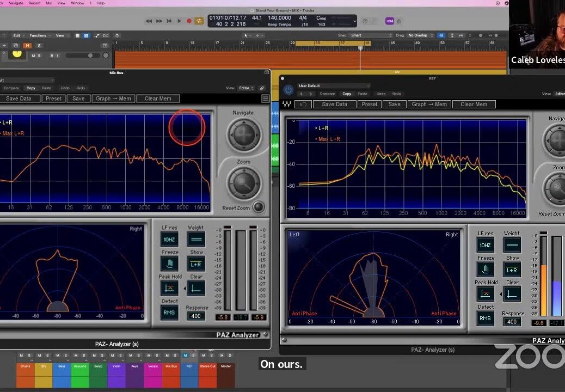Click the Reset Zoom button in Mix Bus analyzer
Image resolution: width=565 pixels, height=392 pixels.
click(258, 207)
